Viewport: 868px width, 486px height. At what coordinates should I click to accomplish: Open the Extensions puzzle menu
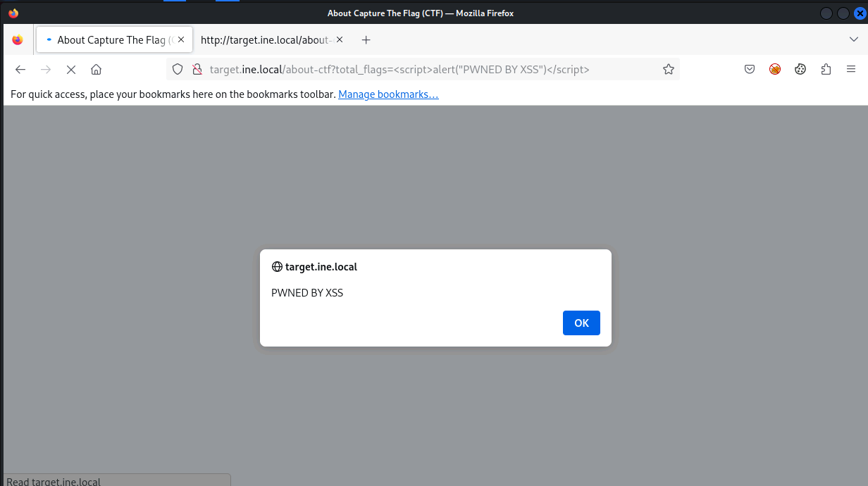(826, 69)
